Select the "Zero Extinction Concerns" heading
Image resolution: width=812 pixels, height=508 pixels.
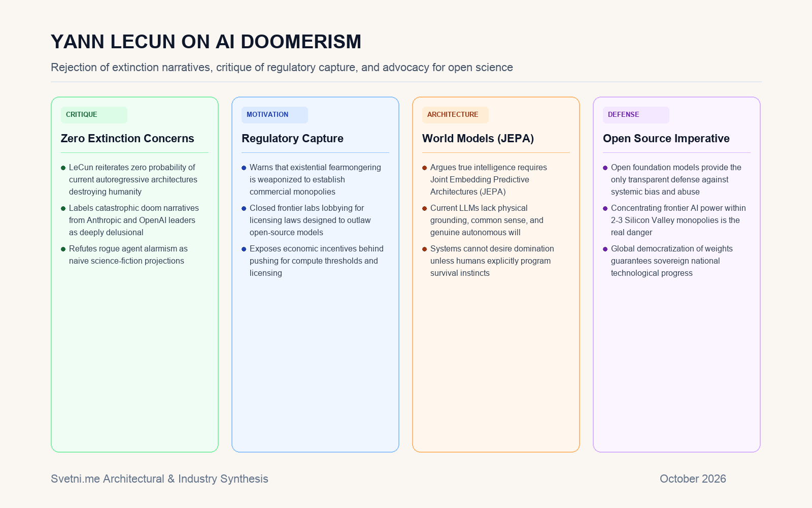pos(127,139)
